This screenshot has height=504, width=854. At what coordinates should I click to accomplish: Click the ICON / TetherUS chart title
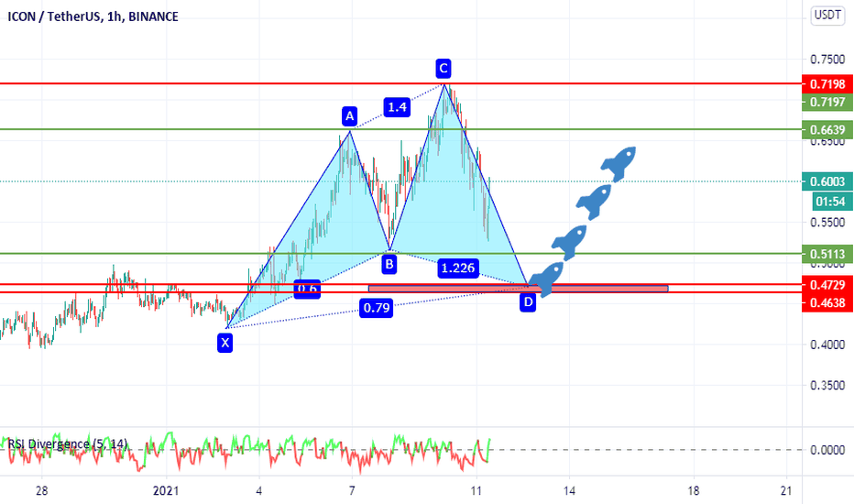coord(93,16)
